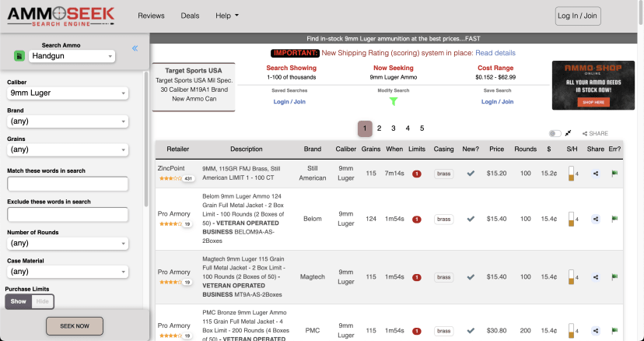Open the Reviews page
This screenshot has width=644, height=341.
(151, 16)
